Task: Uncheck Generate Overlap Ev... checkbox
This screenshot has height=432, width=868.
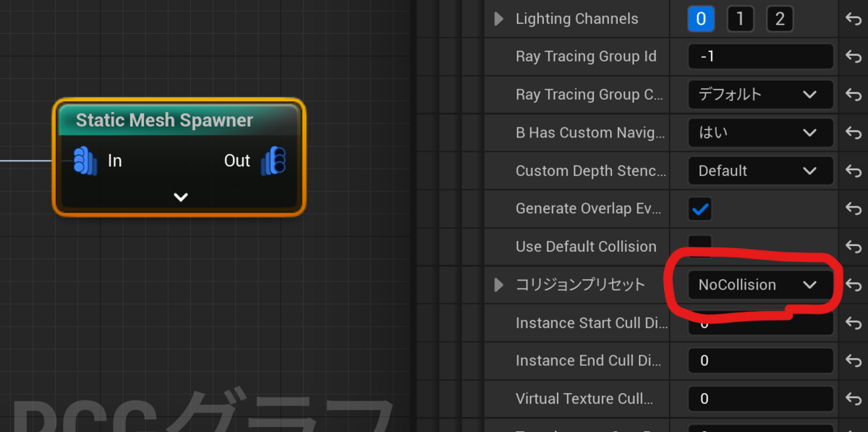Action: coord(700,209)
